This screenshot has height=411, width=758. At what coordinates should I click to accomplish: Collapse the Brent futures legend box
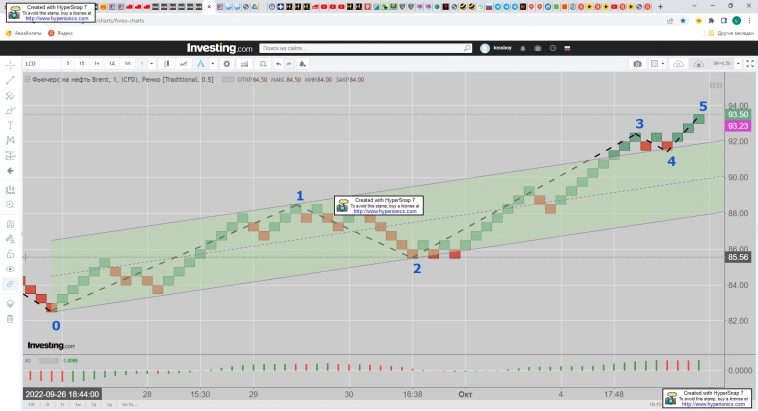[x=26, y=79]
